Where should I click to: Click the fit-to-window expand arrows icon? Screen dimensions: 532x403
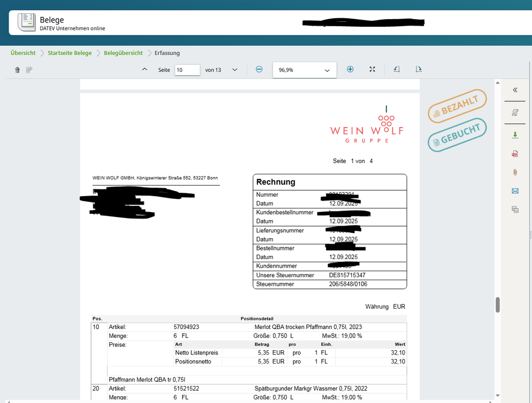point(372,69)
